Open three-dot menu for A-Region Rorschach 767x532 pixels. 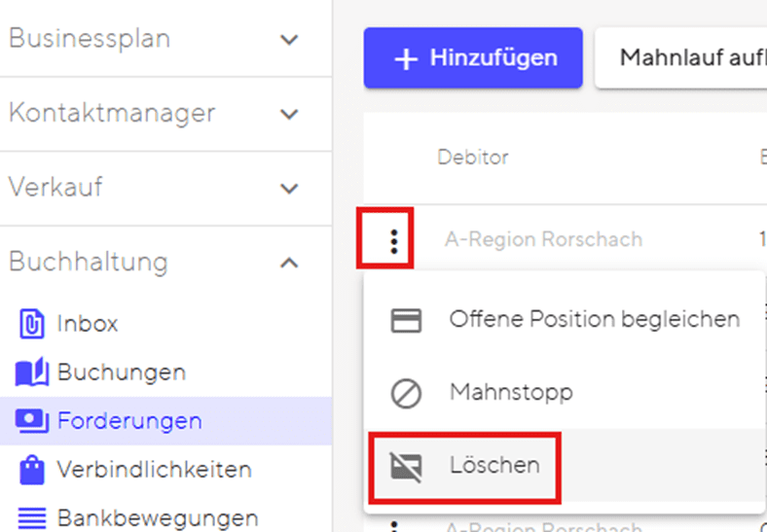pos(393,239)
